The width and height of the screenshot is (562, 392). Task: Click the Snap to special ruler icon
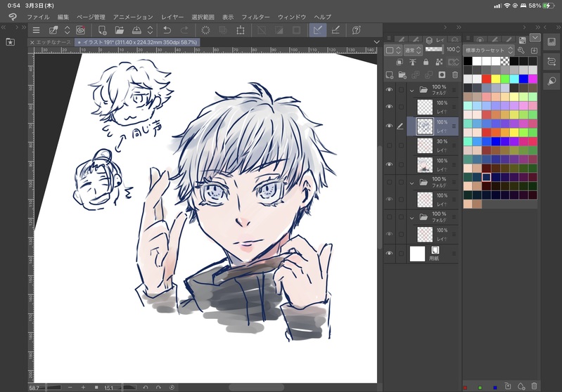tap(336, 30)
